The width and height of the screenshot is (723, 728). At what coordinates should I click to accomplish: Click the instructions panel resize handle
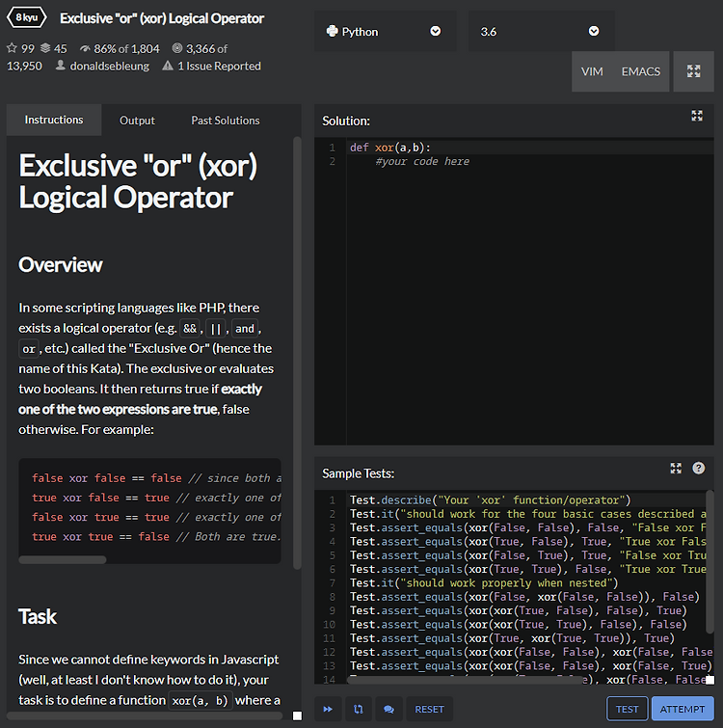(297, 715)
